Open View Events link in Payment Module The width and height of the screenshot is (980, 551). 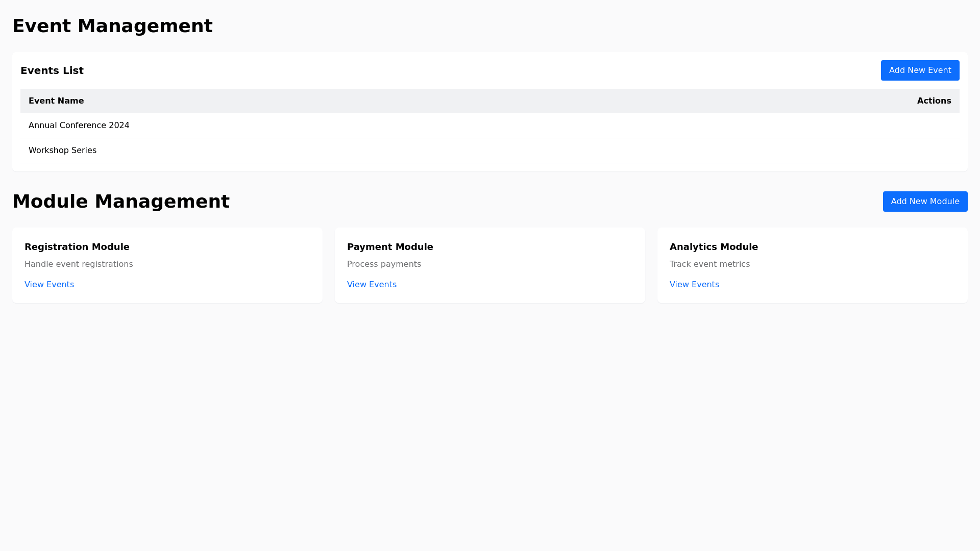click(x=372, y=285)
